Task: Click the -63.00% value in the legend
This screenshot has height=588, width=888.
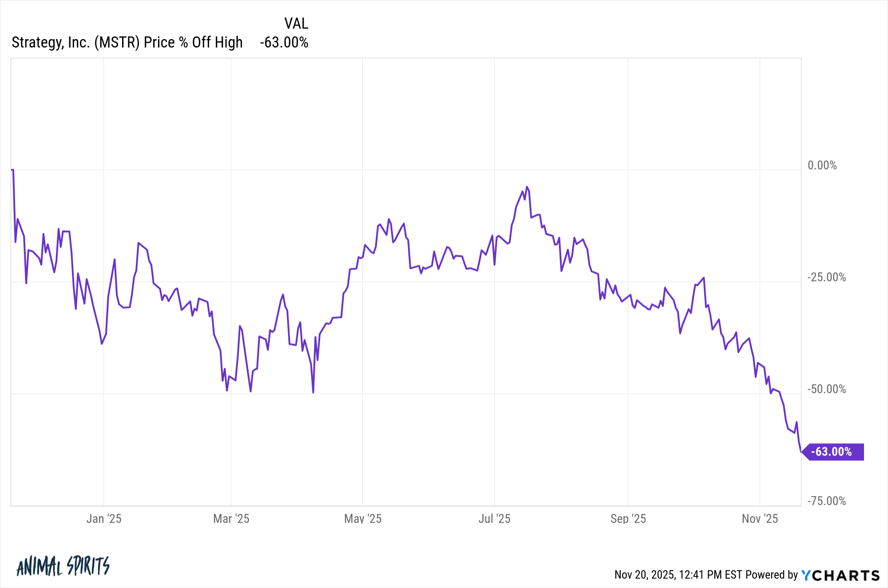Action: point(284,42)
